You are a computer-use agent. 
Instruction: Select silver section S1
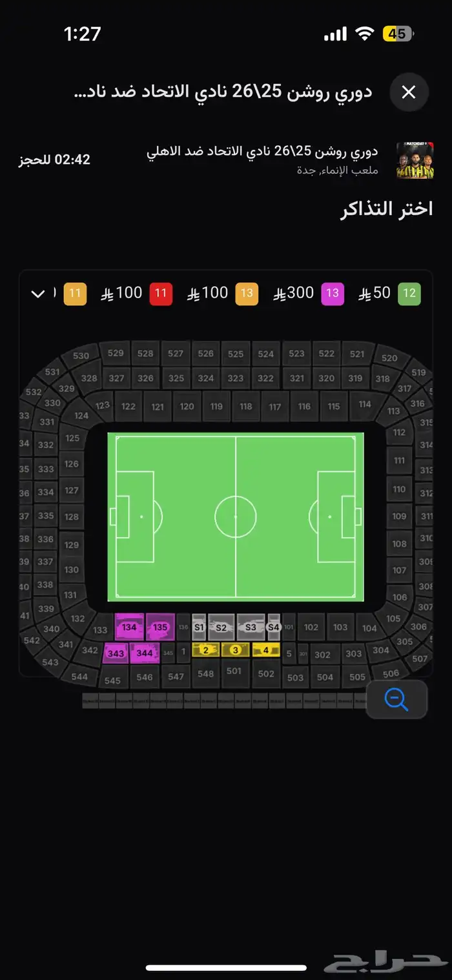[x=199, y=627]
